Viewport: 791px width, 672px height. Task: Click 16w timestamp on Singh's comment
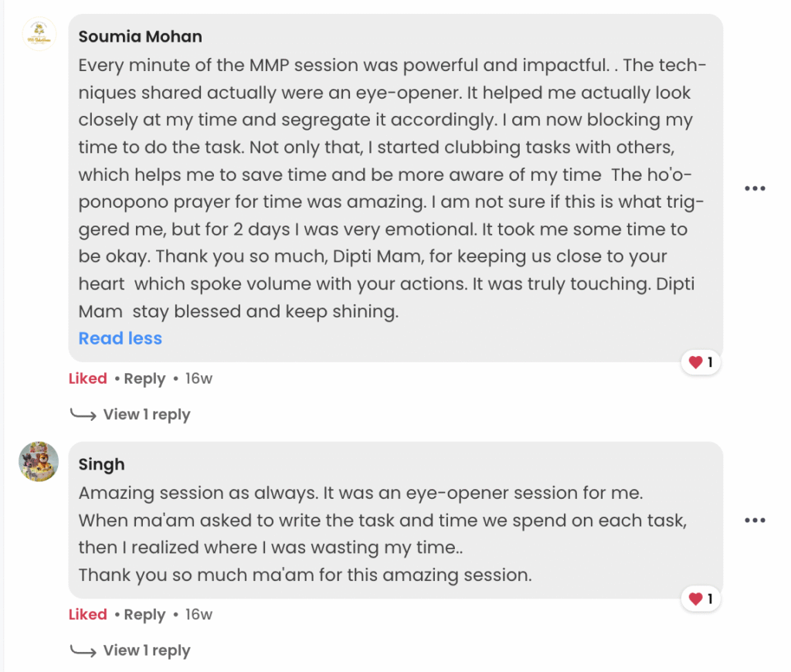[199, 615]
